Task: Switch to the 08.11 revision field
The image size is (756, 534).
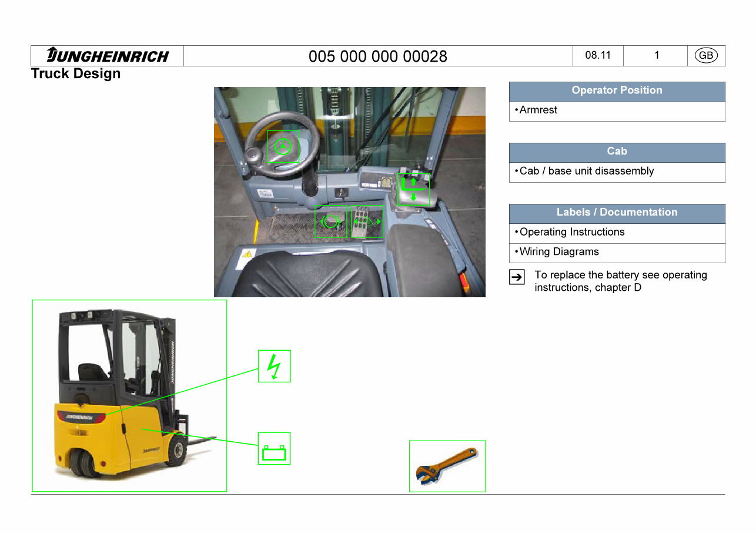Action: click(x=597, y=55)
